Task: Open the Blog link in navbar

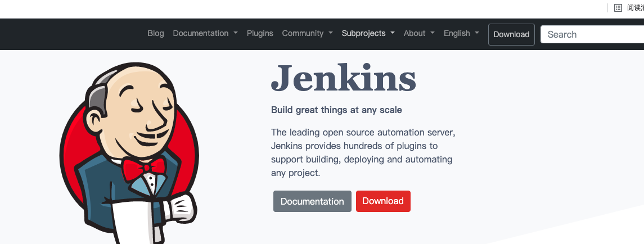Action: tap(156, 33)
